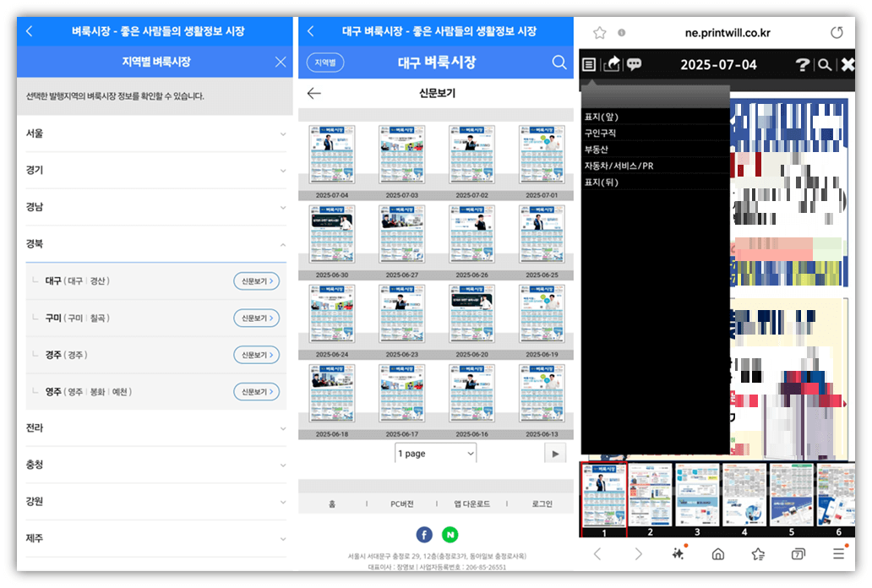Open thumbnail page 3 at the viewer bottom
This screenshot has height=588, width=872.
[696, 497]
